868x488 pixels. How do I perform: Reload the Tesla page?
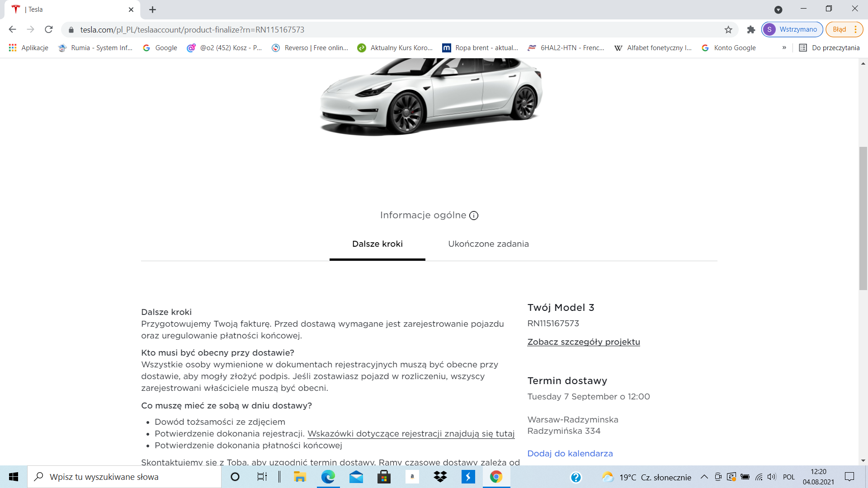(x=49, y=29)
